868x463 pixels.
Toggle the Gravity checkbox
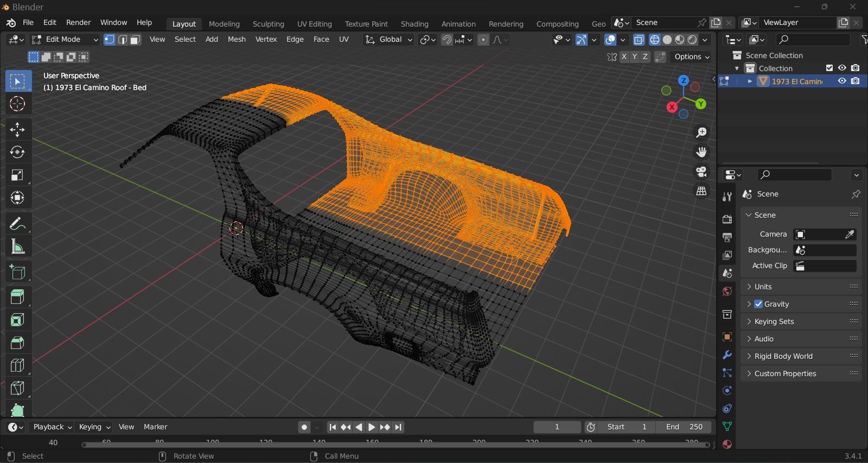pos(758,304)
